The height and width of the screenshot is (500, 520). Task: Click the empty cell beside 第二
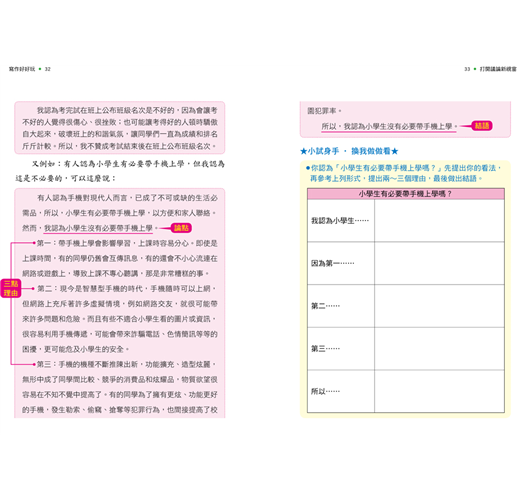pos(439,306)
